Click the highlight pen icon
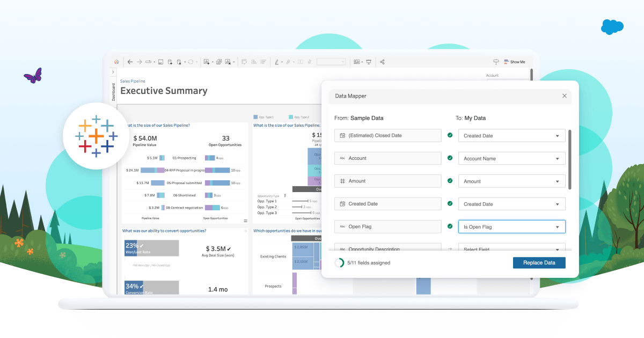The height and width of the screenshot is (338, 644). click(x=277, y=62)
